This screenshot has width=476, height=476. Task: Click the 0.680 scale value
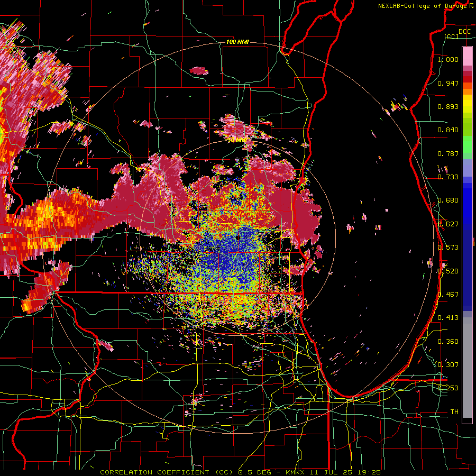pyautogui.click(x=448, y=200)
